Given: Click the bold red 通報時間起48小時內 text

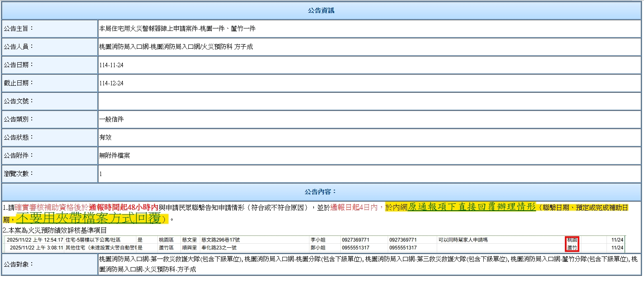Looking at the screenshot, I should pos(124,207).
